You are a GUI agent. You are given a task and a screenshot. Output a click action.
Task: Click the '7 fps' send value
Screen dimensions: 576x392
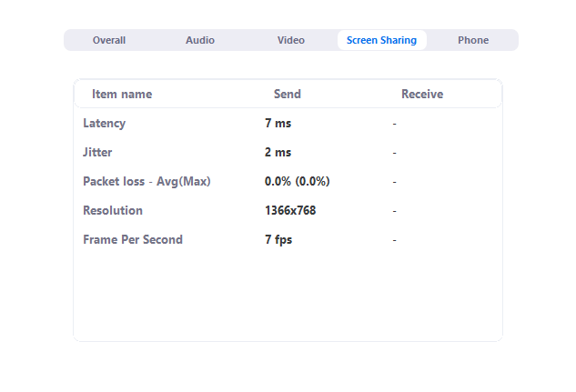(x=278, y=240)
